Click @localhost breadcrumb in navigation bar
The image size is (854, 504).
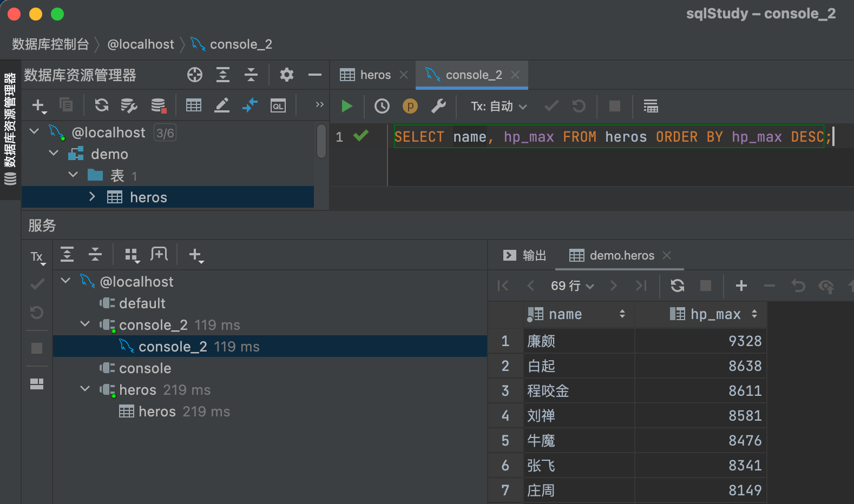141,44
